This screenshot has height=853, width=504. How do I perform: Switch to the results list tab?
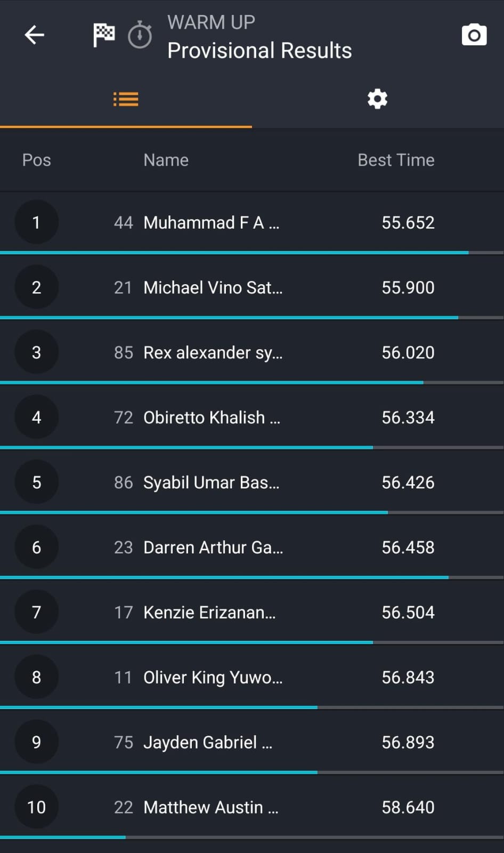(126, 99)
